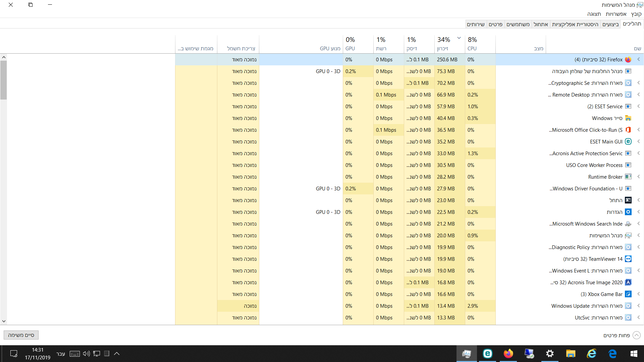Select the Runtime Broker process row
The image size is (644, 362).
click(x=605, y=177)
